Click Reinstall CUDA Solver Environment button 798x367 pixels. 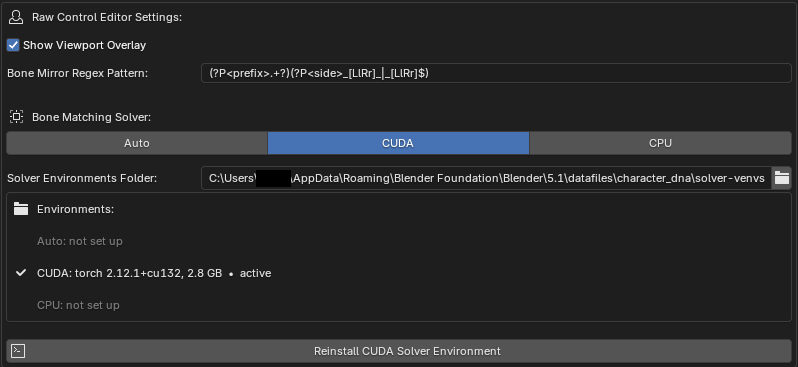(x=399, y=351)
